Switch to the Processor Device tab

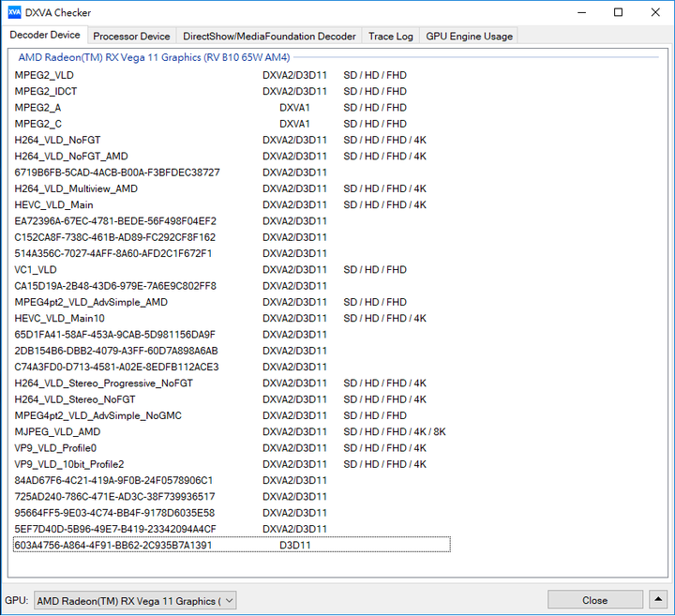(x=131, y=37)
